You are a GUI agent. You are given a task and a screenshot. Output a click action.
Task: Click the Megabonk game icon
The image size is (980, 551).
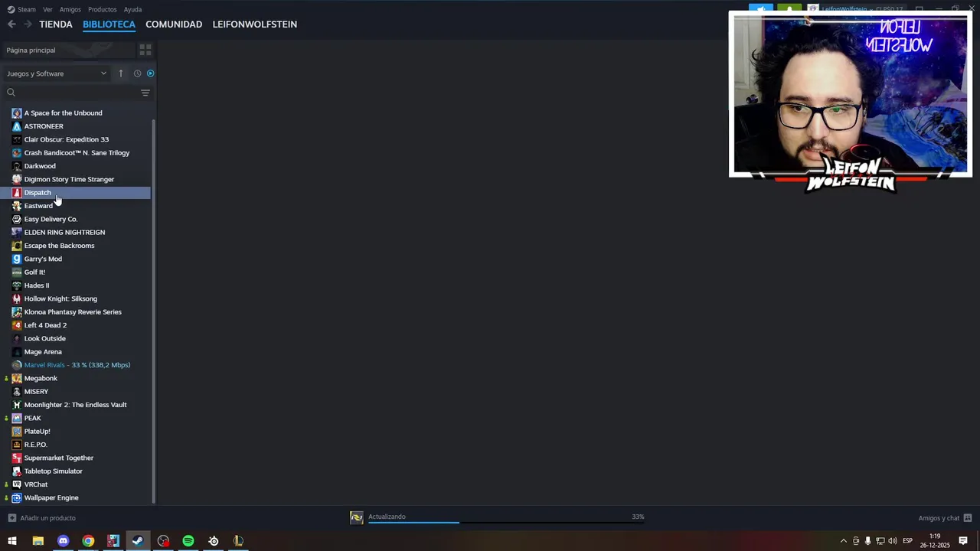(17, 378)
